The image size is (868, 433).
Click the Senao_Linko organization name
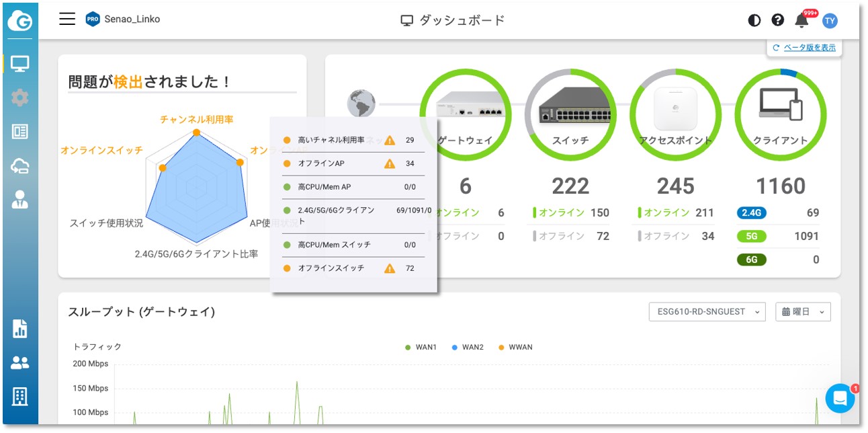tap(132, 19)
